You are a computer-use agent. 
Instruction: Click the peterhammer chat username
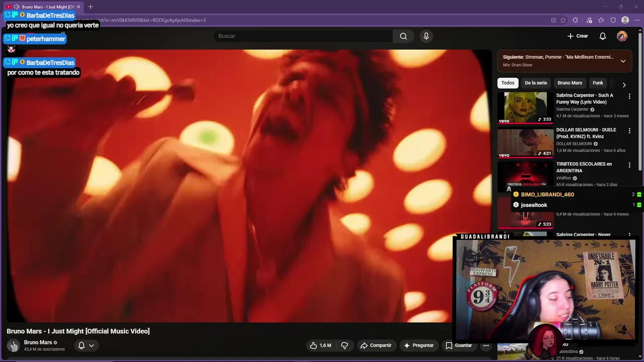[x=46, y=39]
